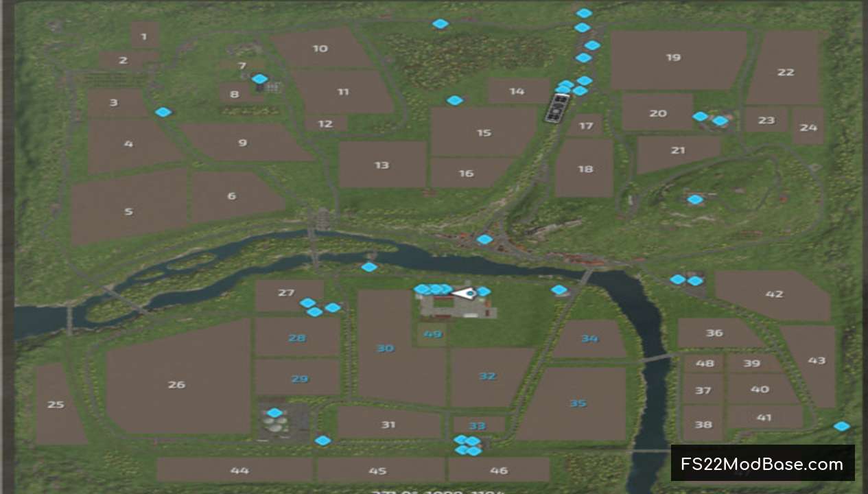
Task: Click field 9 label
Action: point(242,143)
